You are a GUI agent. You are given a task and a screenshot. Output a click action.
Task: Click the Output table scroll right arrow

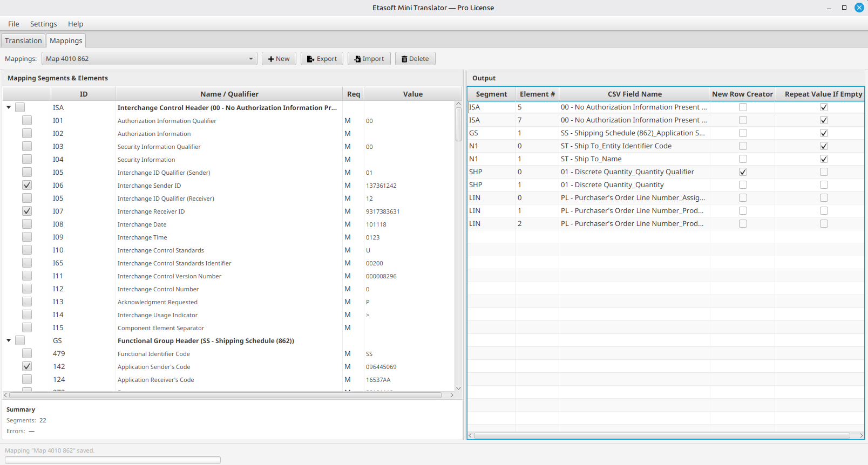tap(862, 435)
